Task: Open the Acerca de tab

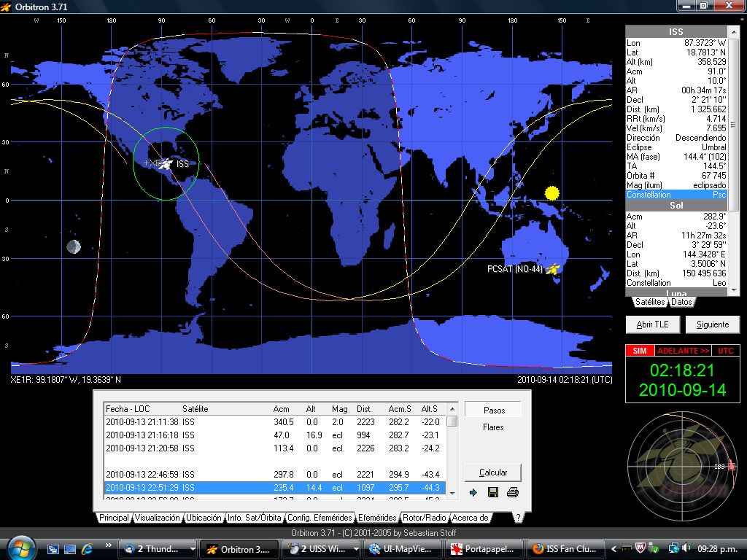Action: click(x=471, y=518)
